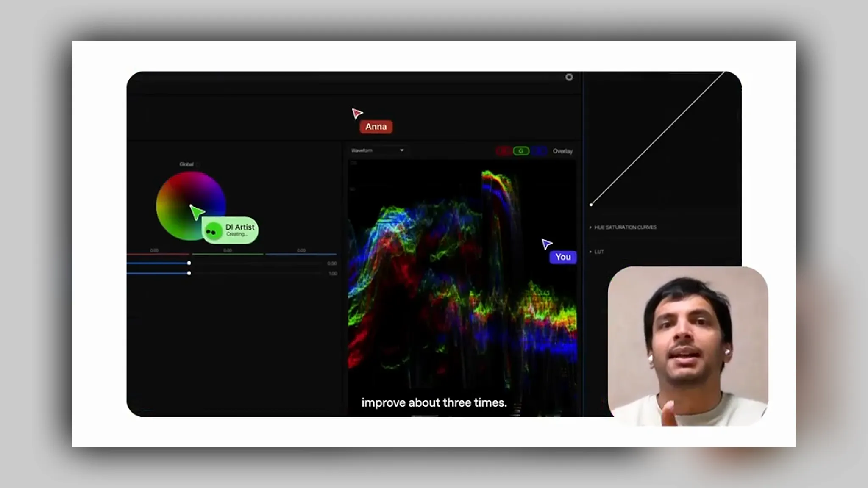The height and width of the screenshot is (488, 868).
Task: Select the bottom-left control point of the curve
Action: click(591, 205)
